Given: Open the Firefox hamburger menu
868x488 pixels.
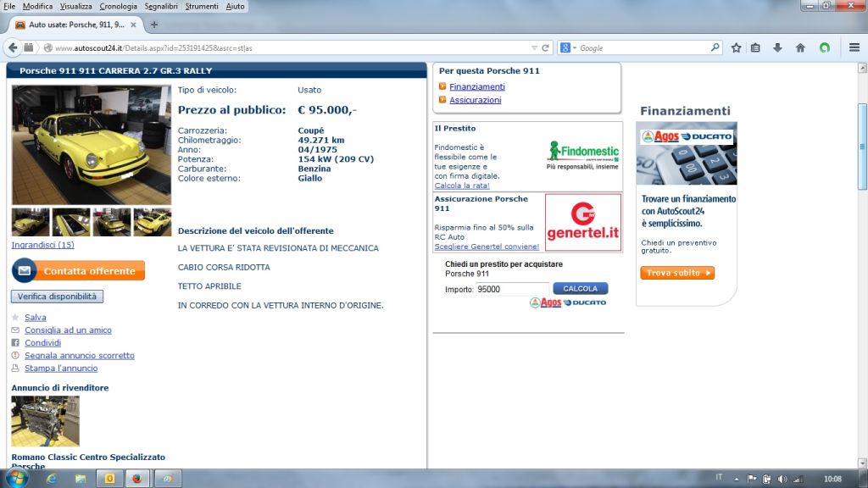Looking at the screenshot, I should (x=854, y=48).
